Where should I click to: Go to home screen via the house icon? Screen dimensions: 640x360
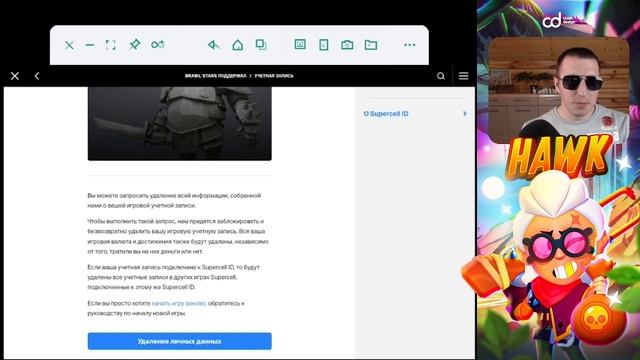[x=238, y=44]
